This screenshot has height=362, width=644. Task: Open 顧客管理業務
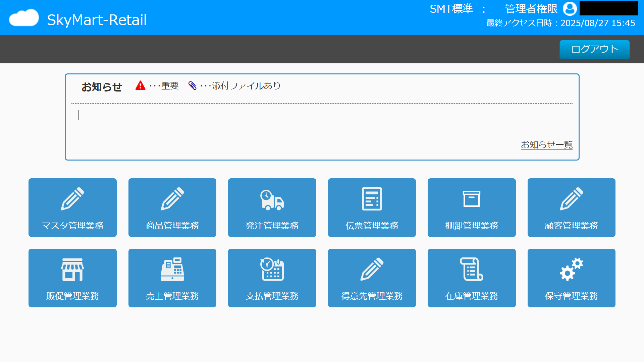pyautogui.click(x=571, y=207)
